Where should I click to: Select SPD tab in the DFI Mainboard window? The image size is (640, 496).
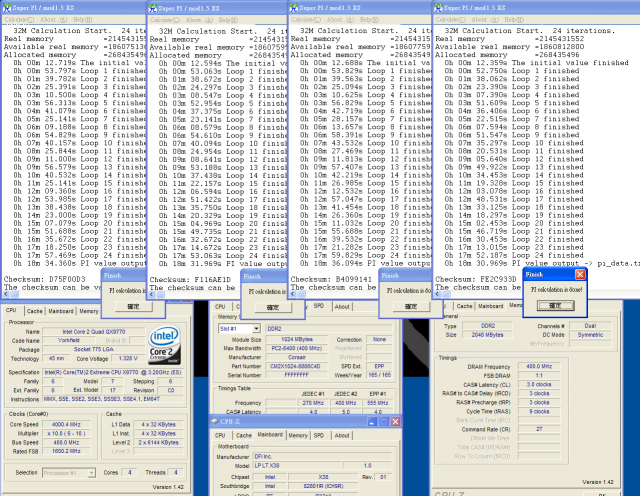point(319,436)
